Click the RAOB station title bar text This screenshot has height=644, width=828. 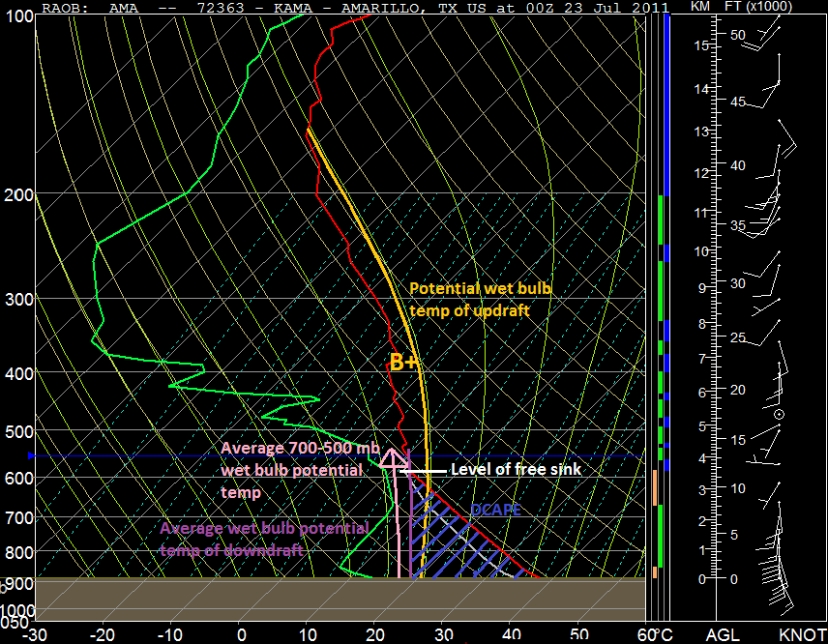coord(290,8)
